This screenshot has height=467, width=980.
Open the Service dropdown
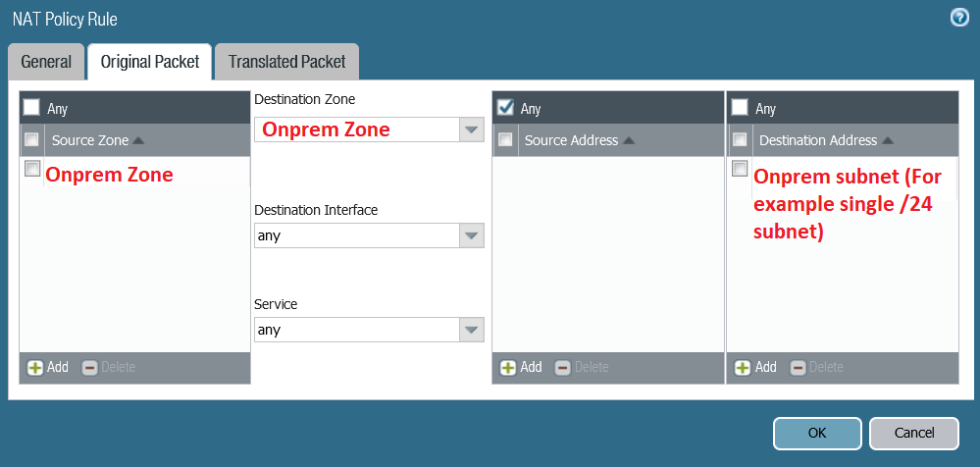(x=472, y=330)
